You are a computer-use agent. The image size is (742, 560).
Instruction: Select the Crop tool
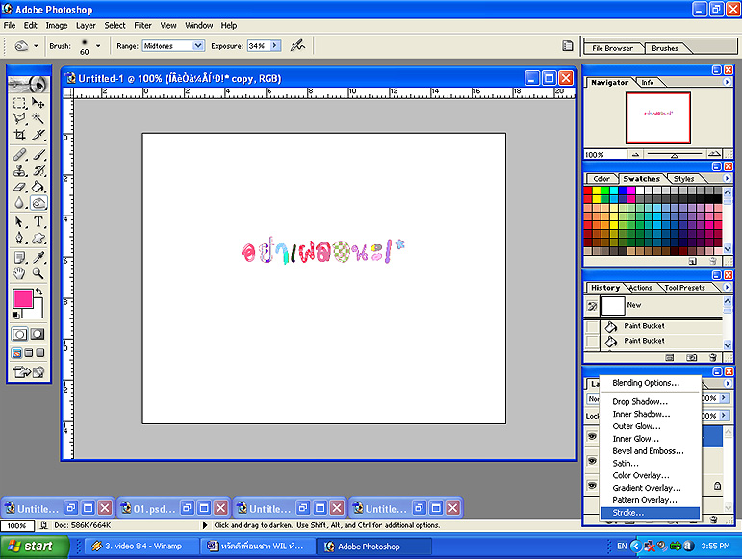19,136
